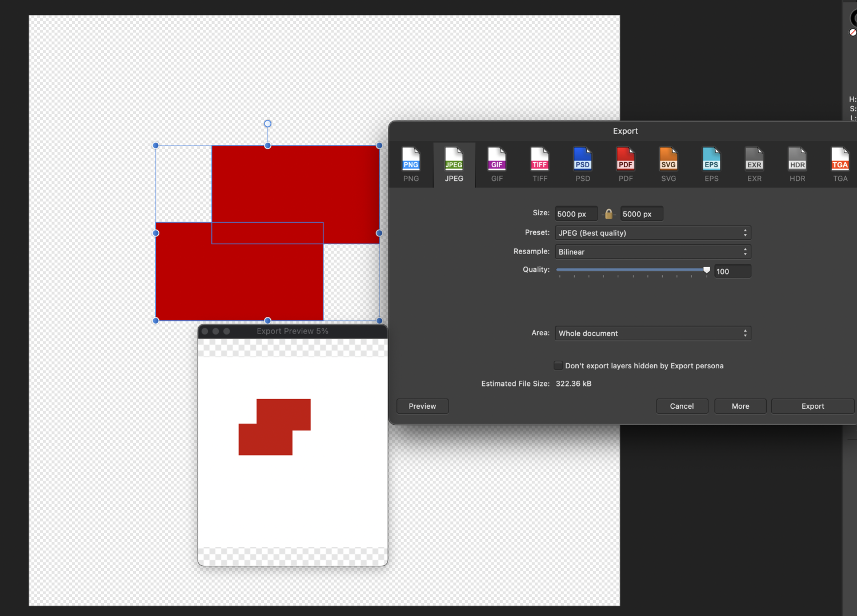The image size is (857, 616).
Task: Click the Export button
Action: pos(812,406)
